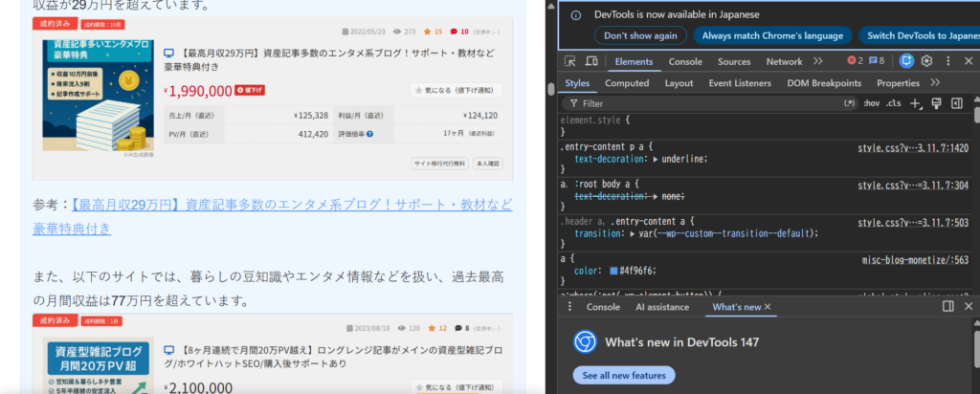The height and width of the screenshot is (394, 980).
Task: Open the DevTools three-dot customize menu
Action: (x=946, y=61)
